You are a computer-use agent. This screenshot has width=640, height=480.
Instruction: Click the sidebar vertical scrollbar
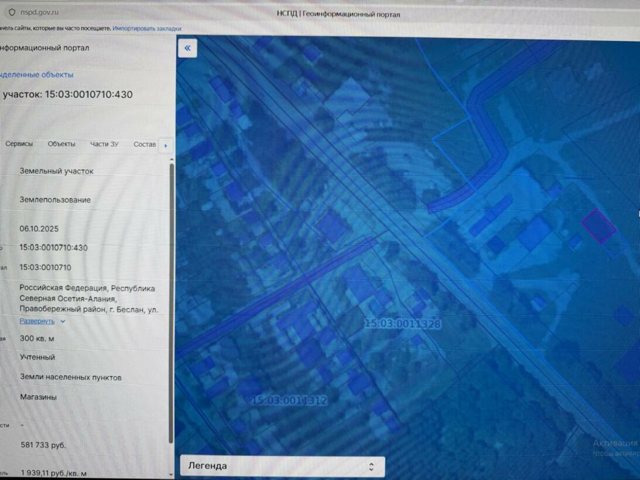pyautogui.click(x=171, y=302)
